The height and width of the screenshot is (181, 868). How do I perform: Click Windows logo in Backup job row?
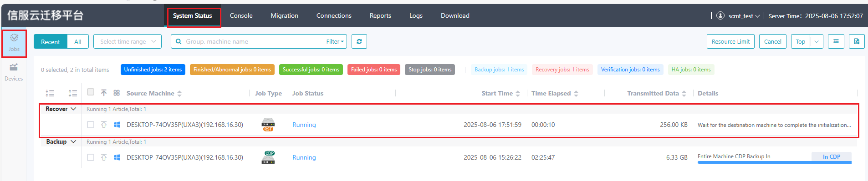(117, 157)
